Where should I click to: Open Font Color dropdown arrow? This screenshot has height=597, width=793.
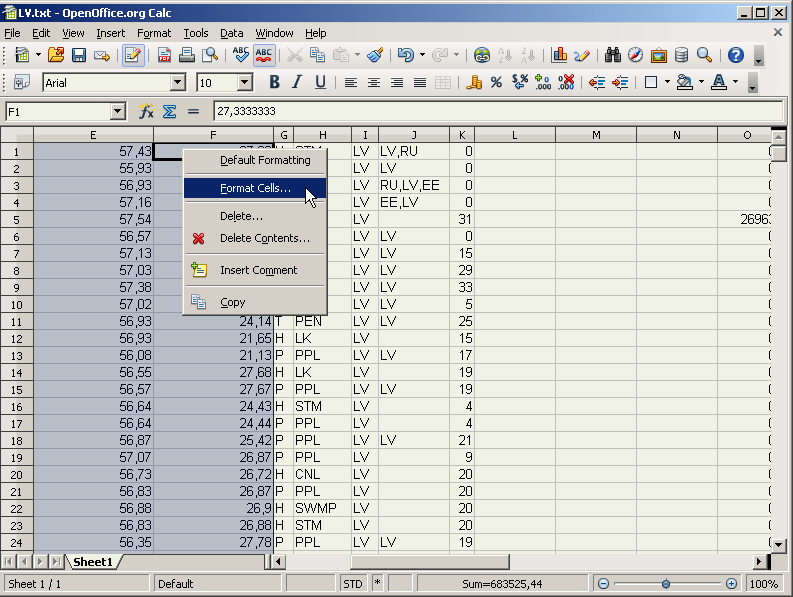(x=735, y=82)
